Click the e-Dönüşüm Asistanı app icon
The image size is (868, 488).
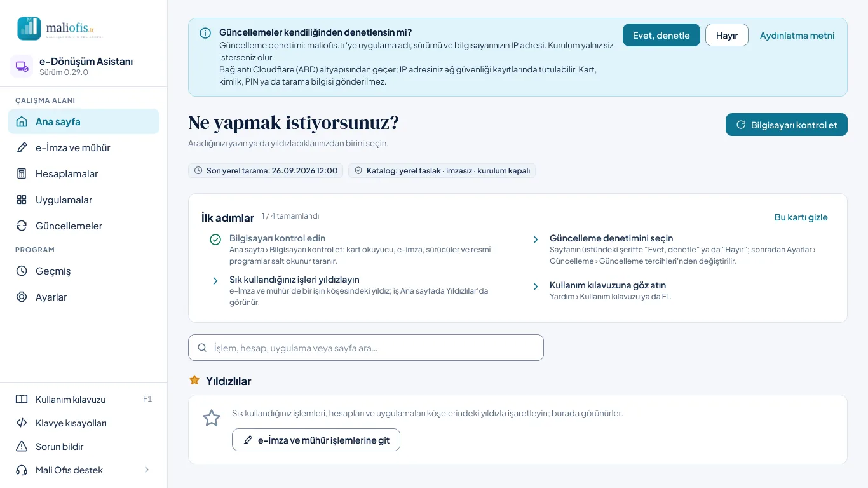pyautogui.click(x=22, y=66)
